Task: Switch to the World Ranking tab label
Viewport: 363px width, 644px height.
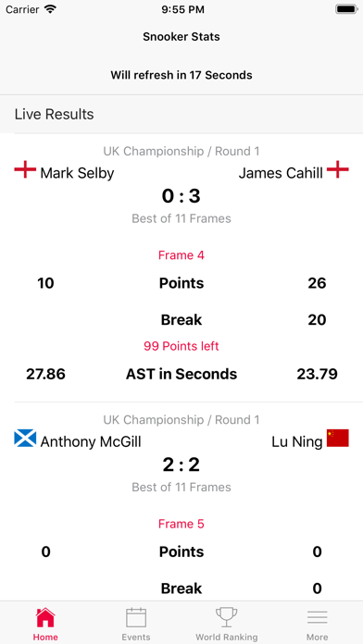Action: coord(227,638)
